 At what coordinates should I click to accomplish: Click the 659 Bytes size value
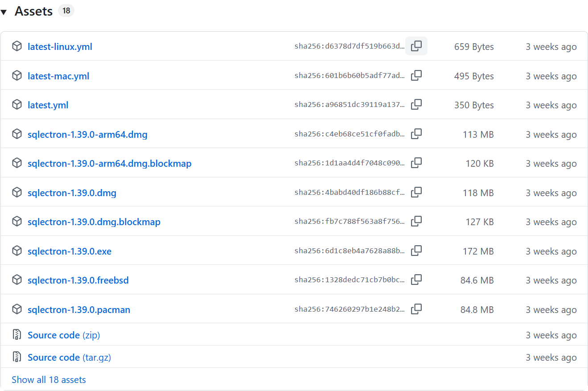(474, 47)
